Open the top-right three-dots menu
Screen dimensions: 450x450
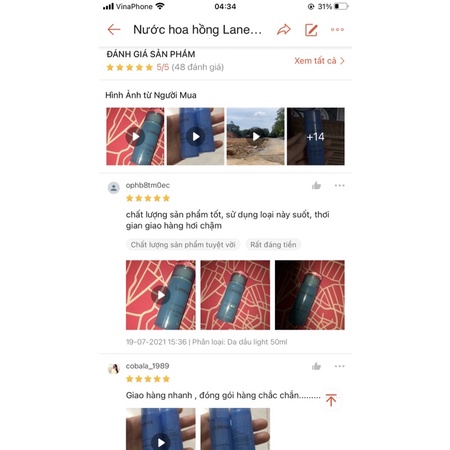[337, 30]
